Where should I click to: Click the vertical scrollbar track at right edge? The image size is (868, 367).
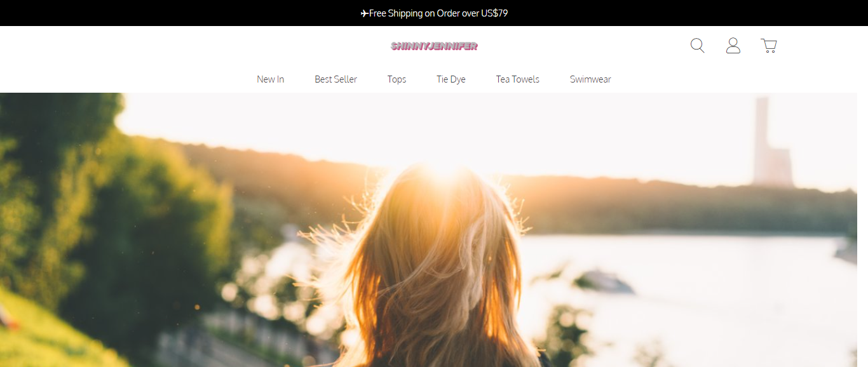[862, 230]
